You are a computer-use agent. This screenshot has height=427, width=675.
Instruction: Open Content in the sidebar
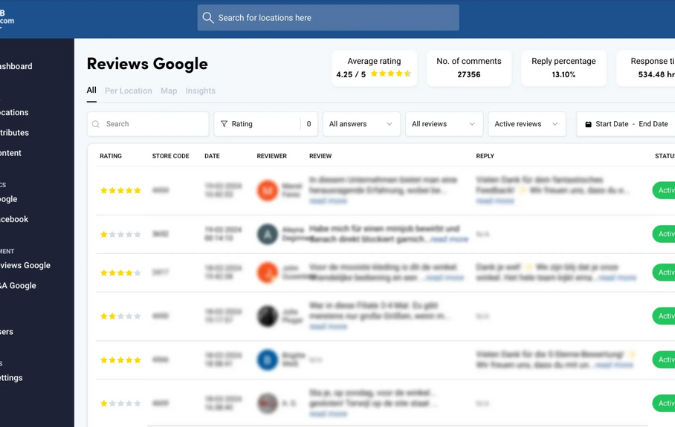[x=11, y=153]
